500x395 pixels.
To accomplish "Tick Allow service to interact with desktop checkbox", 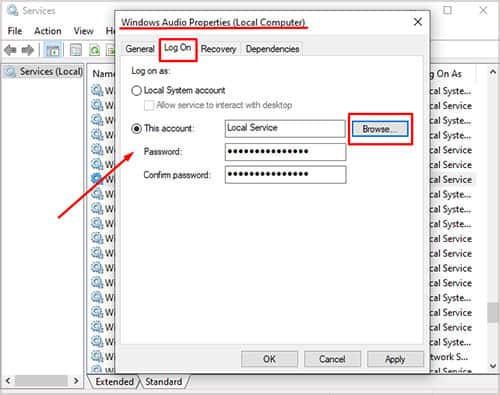I will point(149,105).
